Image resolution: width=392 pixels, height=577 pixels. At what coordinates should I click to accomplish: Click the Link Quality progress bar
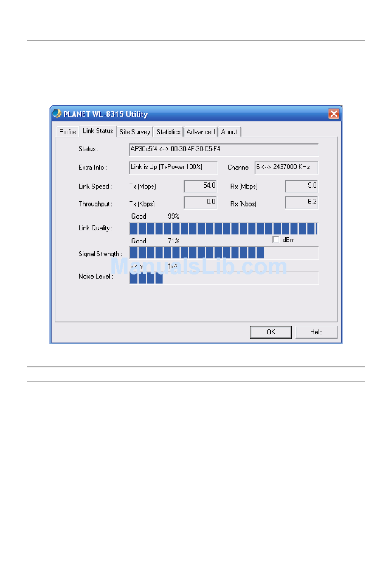pos(224,228)
